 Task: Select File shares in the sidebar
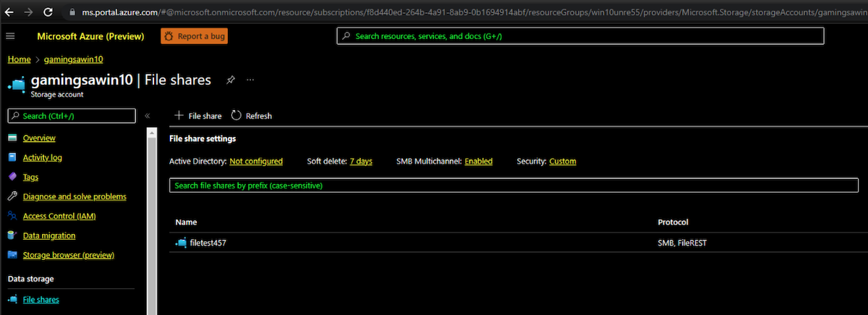[41, 299]
